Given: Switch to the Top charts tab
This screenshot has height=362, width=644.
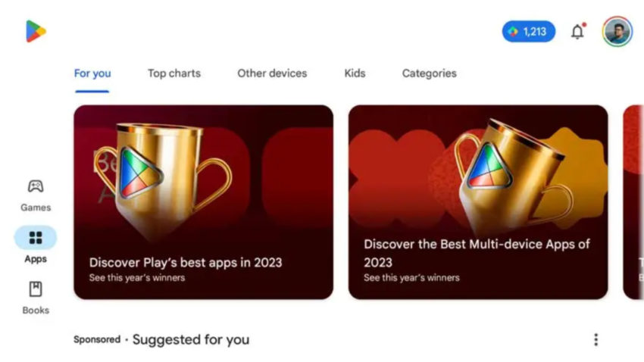Looking at the screenshot, I should tap(174, 73).
